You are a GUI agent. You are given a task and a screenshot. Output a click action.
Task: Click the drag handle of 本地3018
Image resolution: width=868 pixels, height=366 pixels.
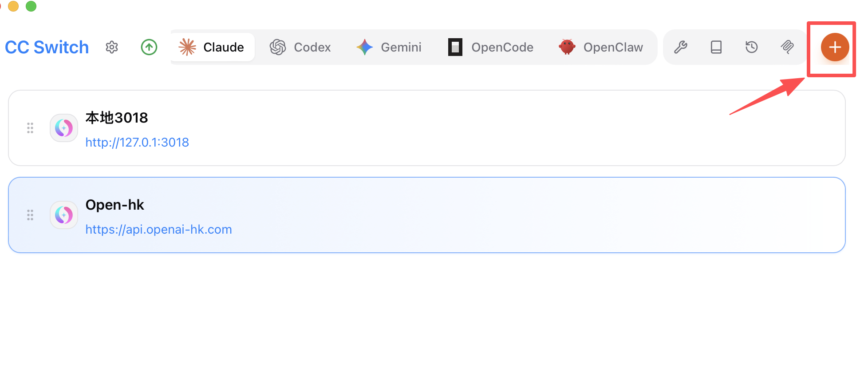[30, 128]
